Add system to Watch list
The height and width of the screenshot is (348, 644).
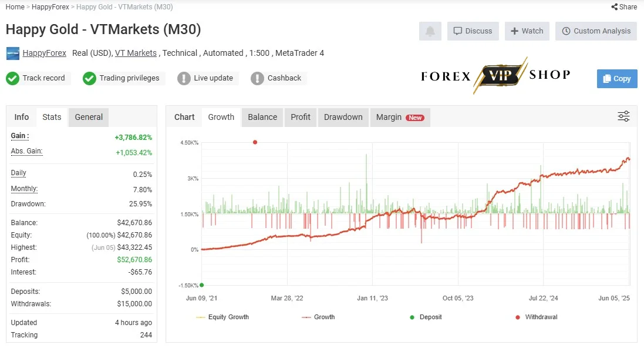click(x=527, y=31)
